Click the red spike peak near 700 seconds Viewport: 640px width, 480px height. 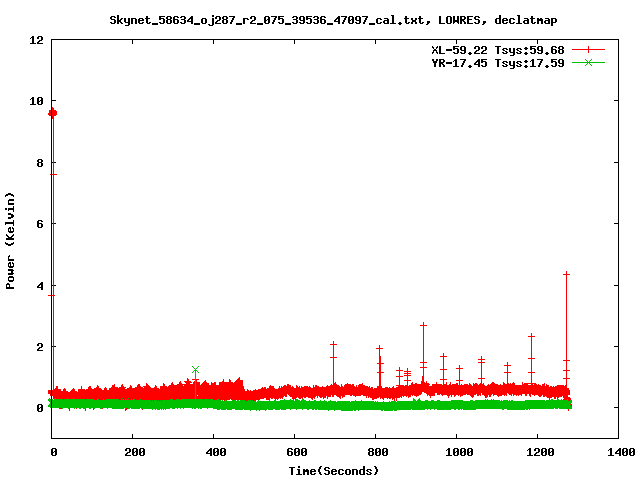click(x=333, y=344)
